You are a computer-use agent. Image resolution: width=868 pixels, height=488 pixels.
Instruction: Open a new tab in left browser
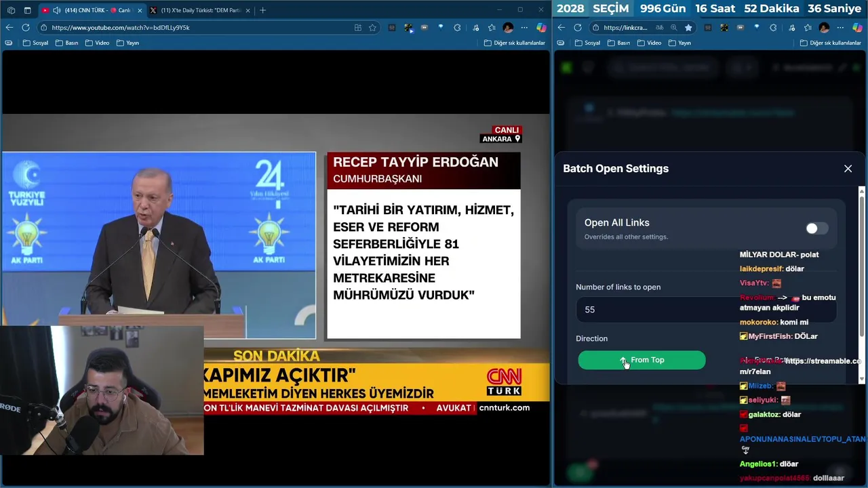click(x=262, y=10)
